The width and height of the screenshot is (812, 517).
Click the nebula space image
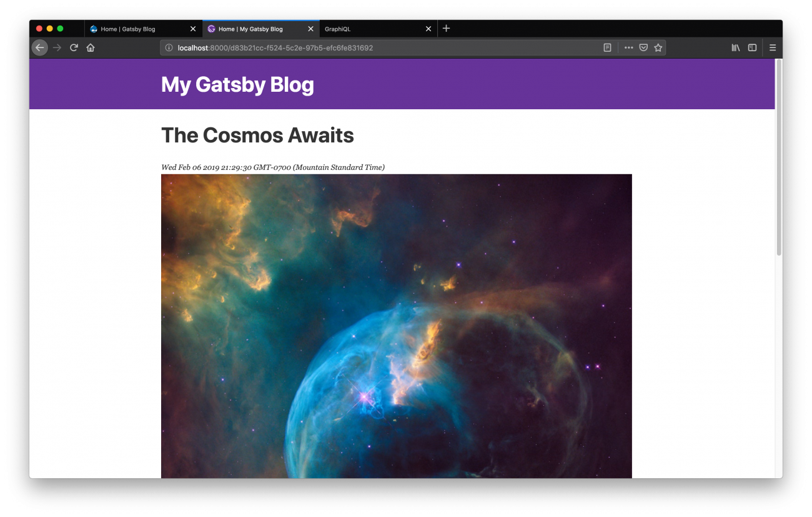397,326
